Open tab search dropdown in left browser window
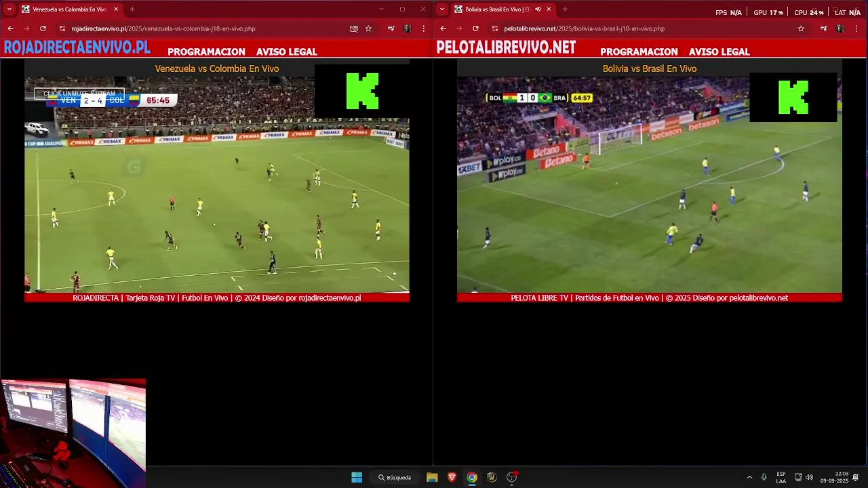868x488 pixels. point(9,9)
